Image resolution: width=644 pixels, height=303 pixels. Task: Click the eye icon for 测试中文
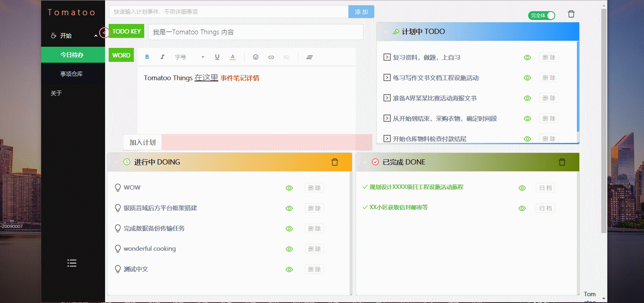[x=289, y=269]
